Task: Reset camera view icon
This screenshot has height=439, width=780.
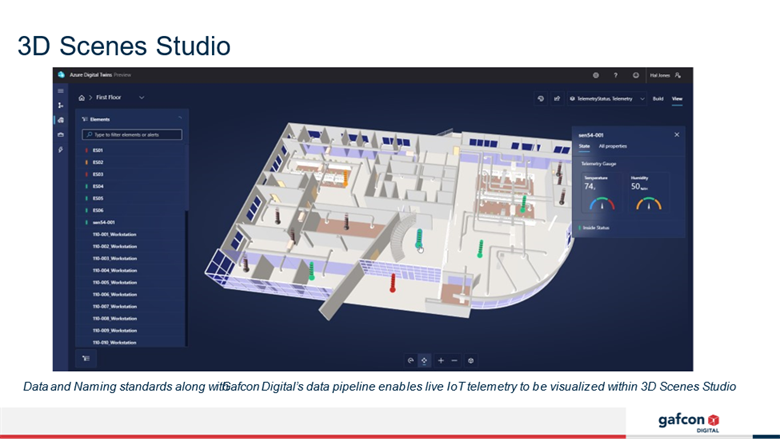Action: coord(471,360)
